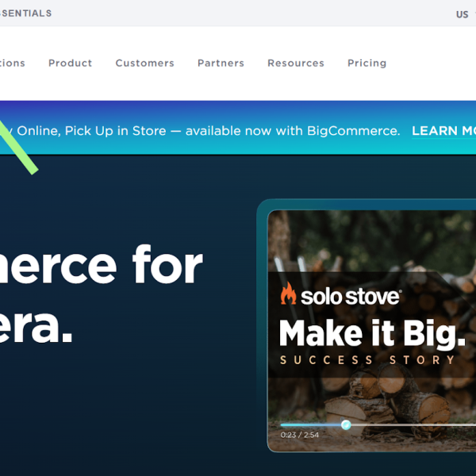Screen dimensions: 476x476
Task: Open the Customers menu
Action: 145,63
